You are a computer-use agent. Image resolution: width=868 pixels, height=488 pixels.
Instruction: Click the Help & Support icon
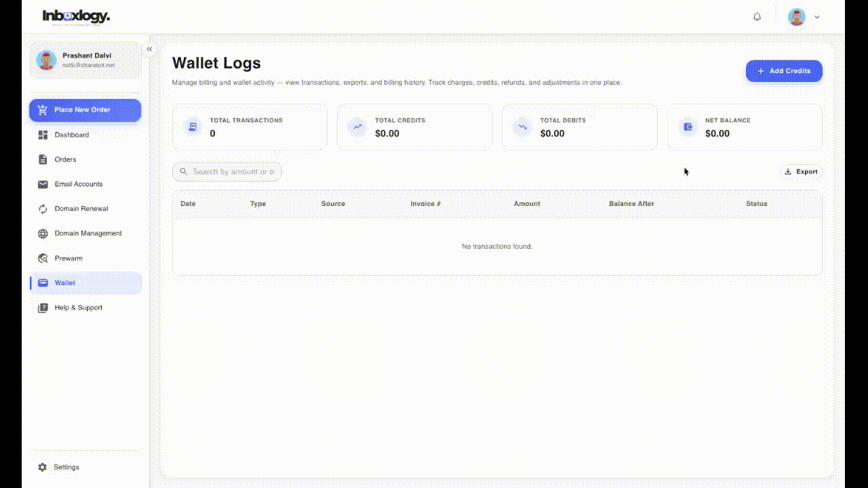[43, 308]
